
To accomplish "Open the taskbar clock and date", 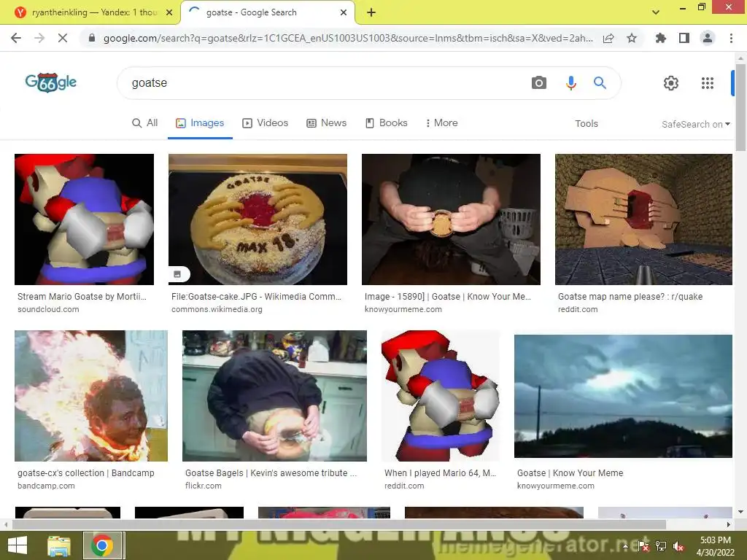I will click(715, 546).
